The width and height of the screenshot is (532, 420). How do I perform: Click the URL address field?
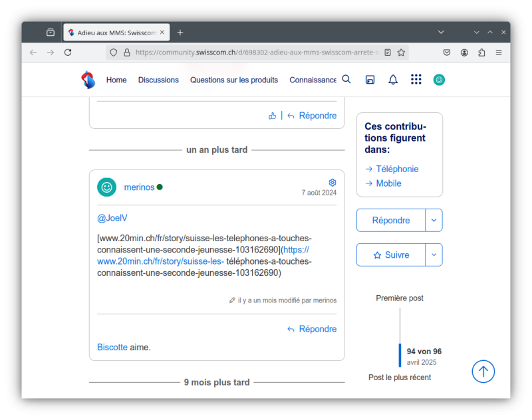pyautogui.click(x=257, y=52)
